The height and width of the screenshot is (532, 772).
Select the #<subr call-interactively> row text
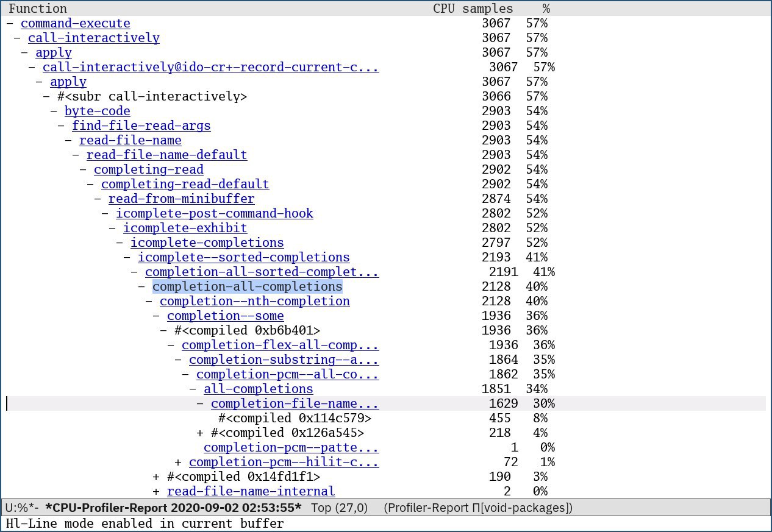coord(152,96)
